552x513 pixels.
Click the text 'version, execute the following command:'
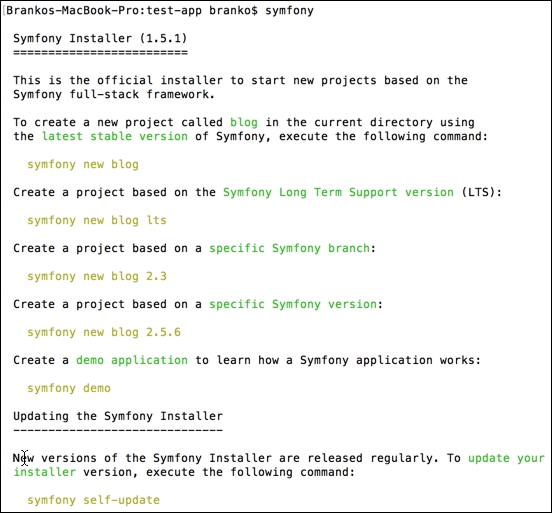(x=219, y=472)
